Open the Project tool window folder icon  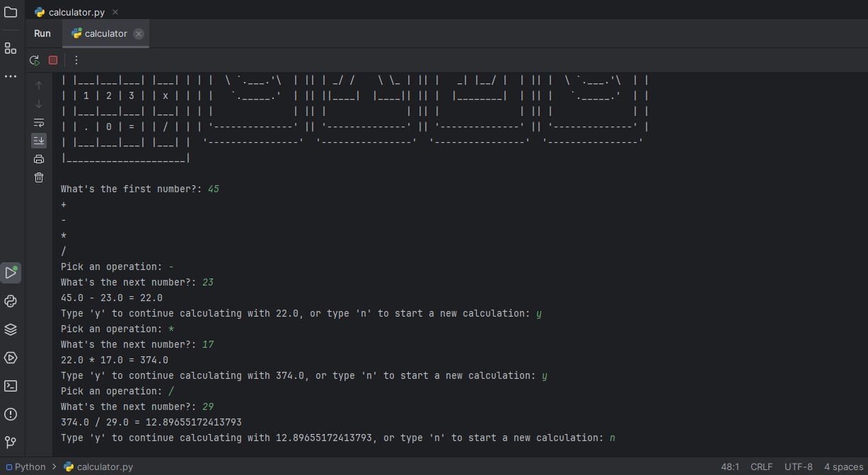pyautogui.click(x=11, y=12)
